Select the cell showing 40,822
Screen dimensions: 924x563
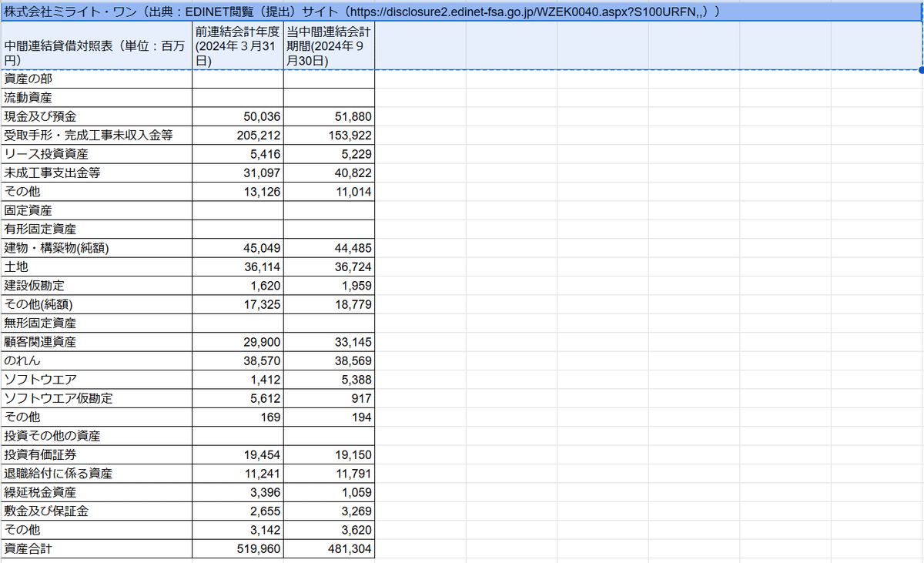329,173
